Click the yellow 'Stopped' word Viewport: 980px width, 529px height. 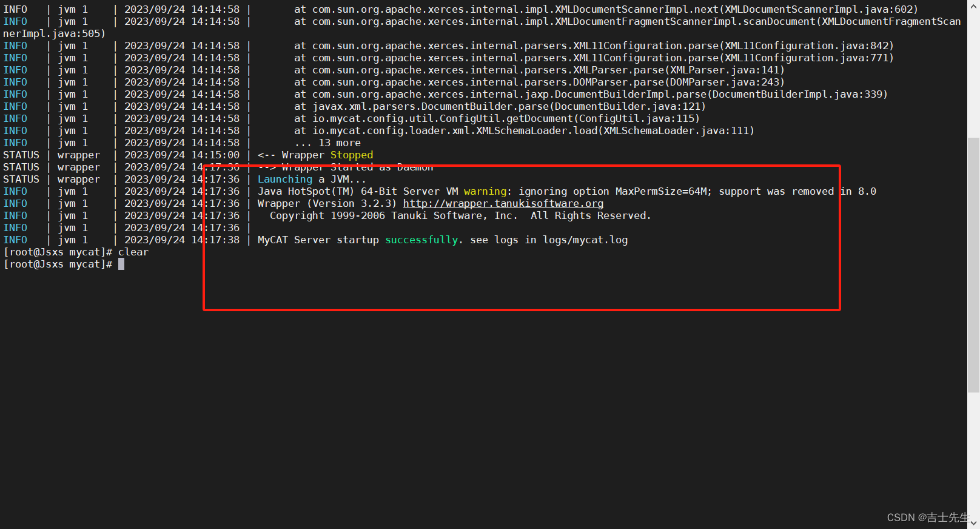(352, 155)
